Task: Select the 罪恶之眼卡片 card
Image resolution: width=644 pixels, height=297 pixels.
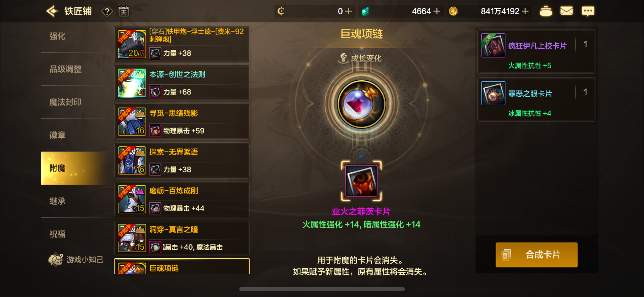Action: (536, 99)
